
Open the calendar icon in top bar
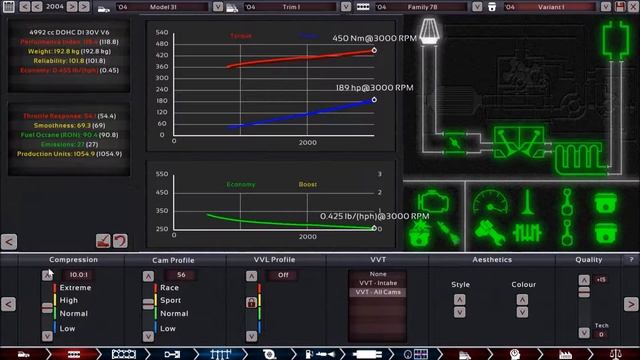9,7
